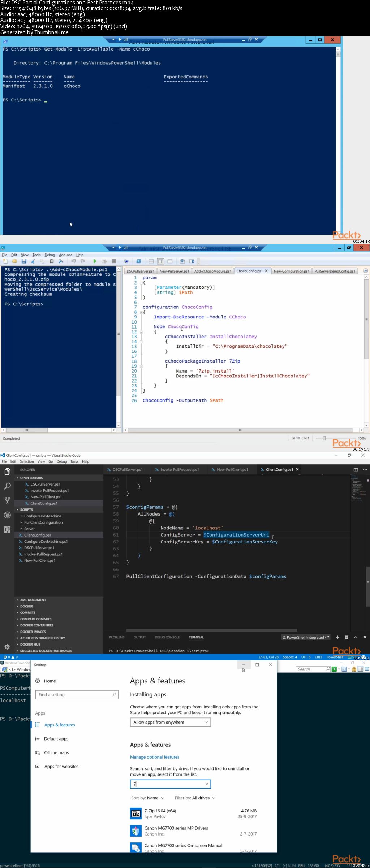Open VS Code Extensions activity icon
This screenshot has height=868, width=370.
tap(7, 529)
